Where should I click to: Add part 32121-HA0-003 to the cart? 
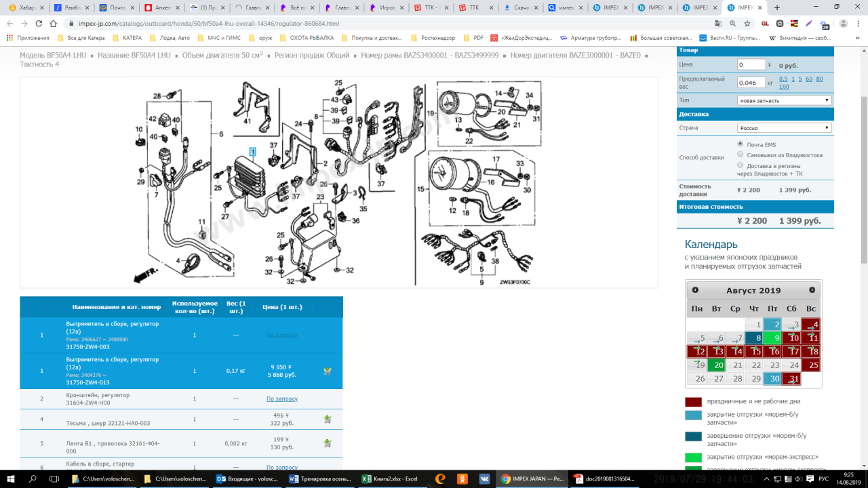tap(328, 420)
